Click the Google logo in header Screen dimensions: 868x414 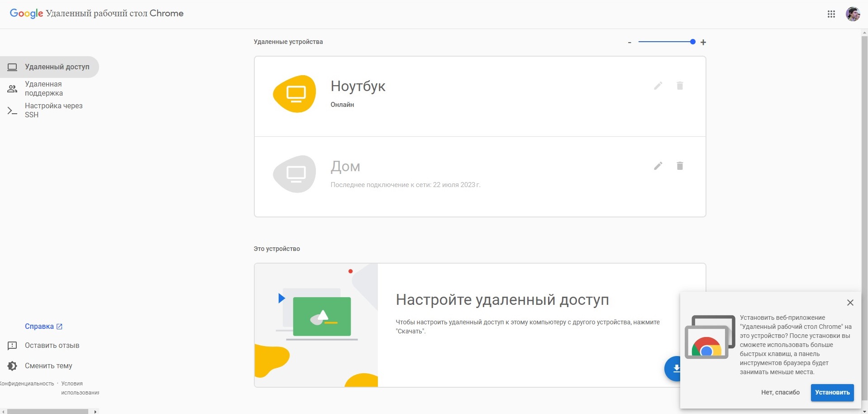(26, 14)
